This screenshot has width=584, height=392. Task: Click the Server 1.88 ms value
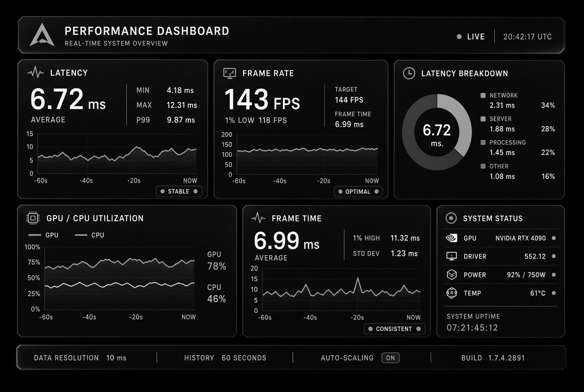tap(502, 129)
